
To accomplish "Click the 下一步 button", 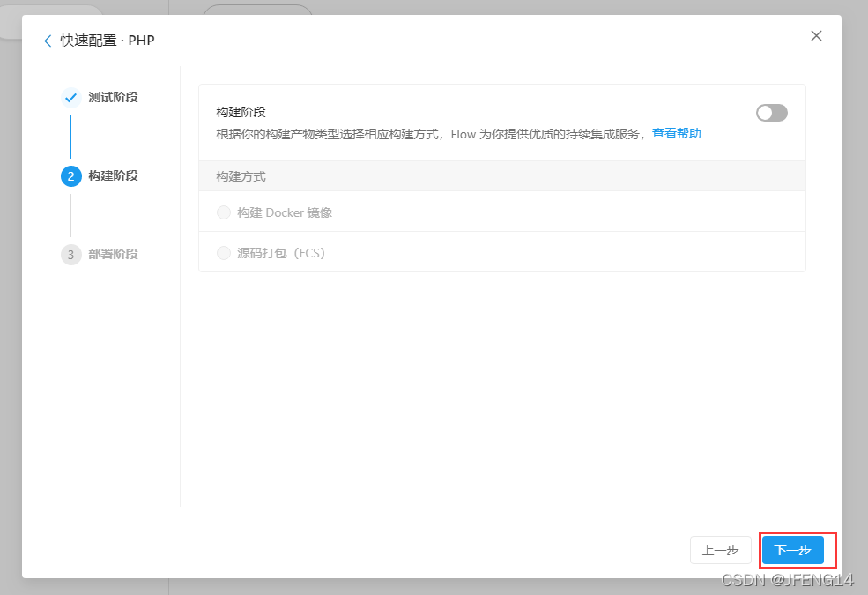I will [x=793, y=550].
